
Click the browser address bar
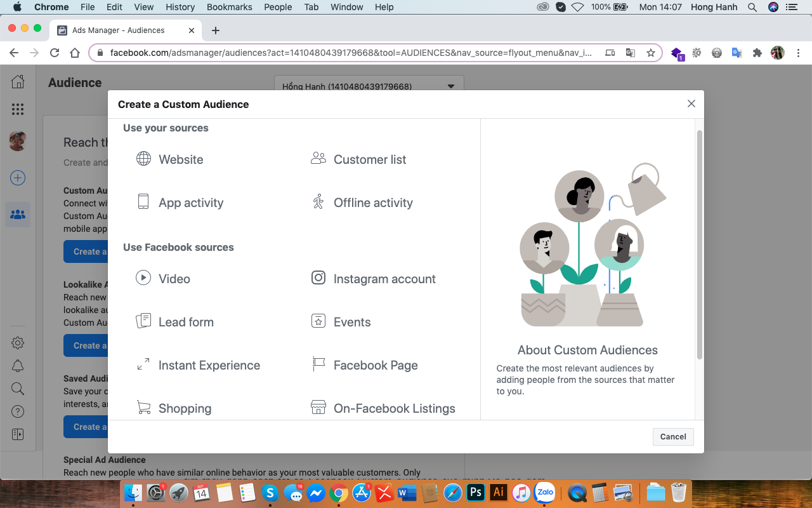pyautogui.click(x=351, y=53)
